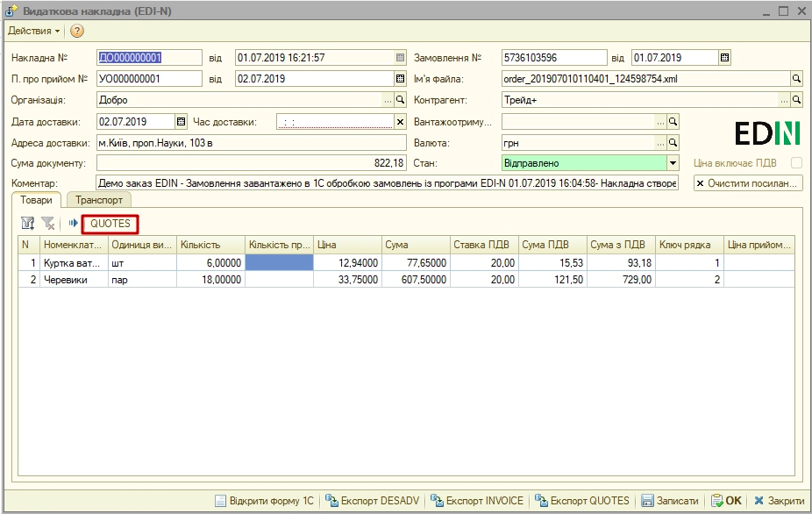Click the Кількість column header
Image resolution: width=812 pixels, height=514 pixels.
(210, 245)
